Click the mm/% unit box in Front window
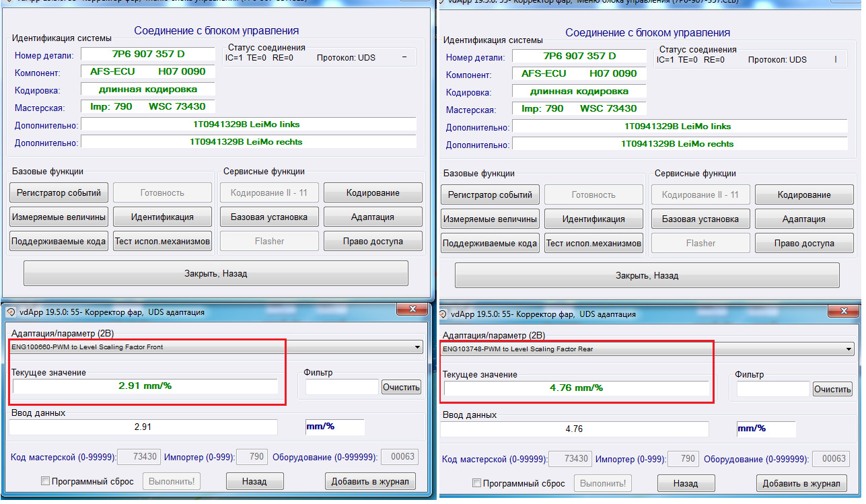Screen dimensions: 866x504 [334, 427]
